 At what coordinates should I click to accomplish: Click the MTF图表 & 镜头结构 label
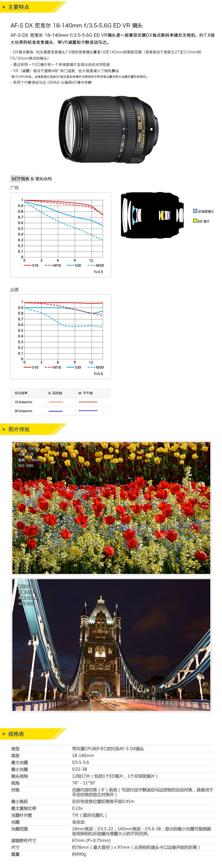pyautogui.click(x=31, y=179)
